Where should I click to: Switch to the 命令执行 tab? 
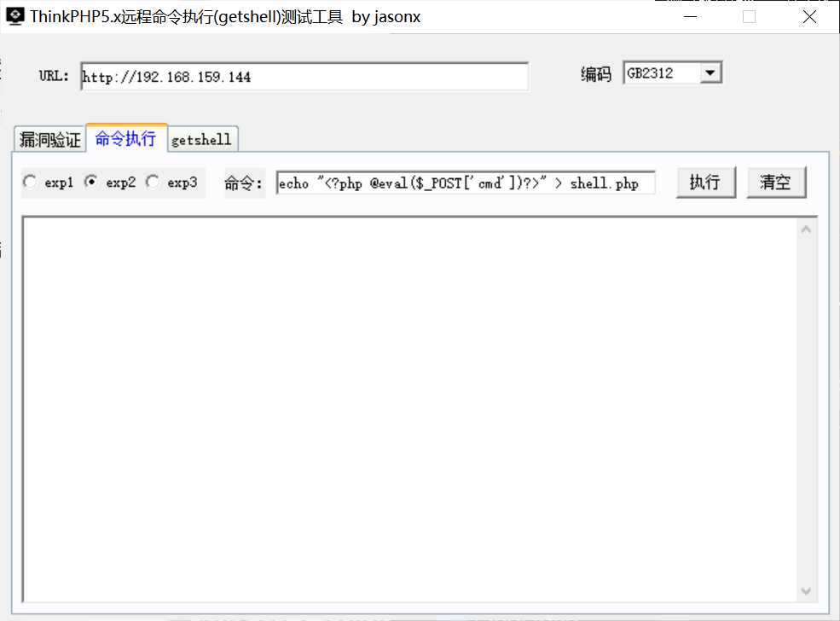point(126,138)
